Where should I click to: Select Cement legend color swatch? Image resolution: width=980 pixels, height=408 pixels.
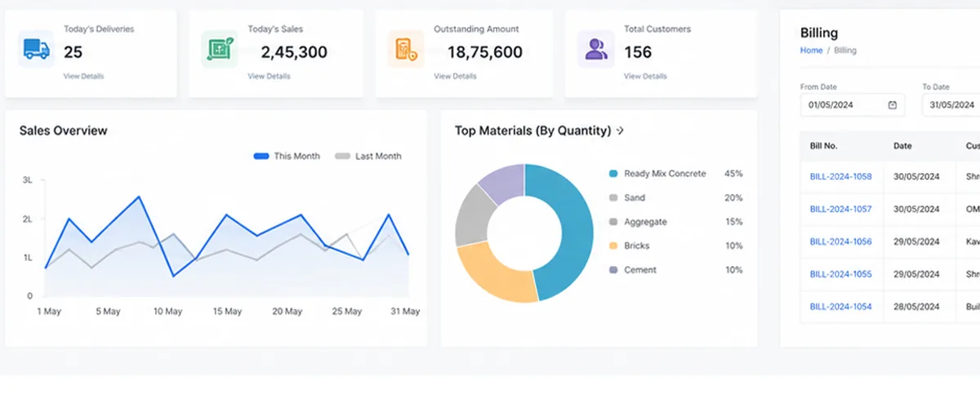[613, 270]
